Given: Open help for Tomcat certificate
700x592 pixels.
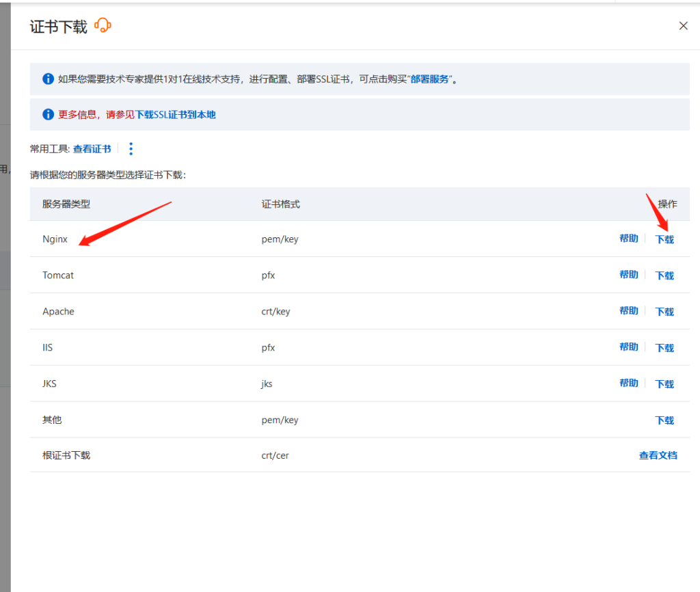Looking at the screenshot, I should pos(628,275).
